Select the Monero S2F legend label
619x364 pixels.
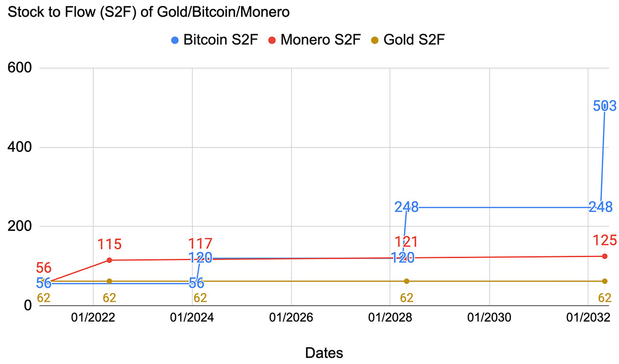pyautogui.click(x=321, y=40)
